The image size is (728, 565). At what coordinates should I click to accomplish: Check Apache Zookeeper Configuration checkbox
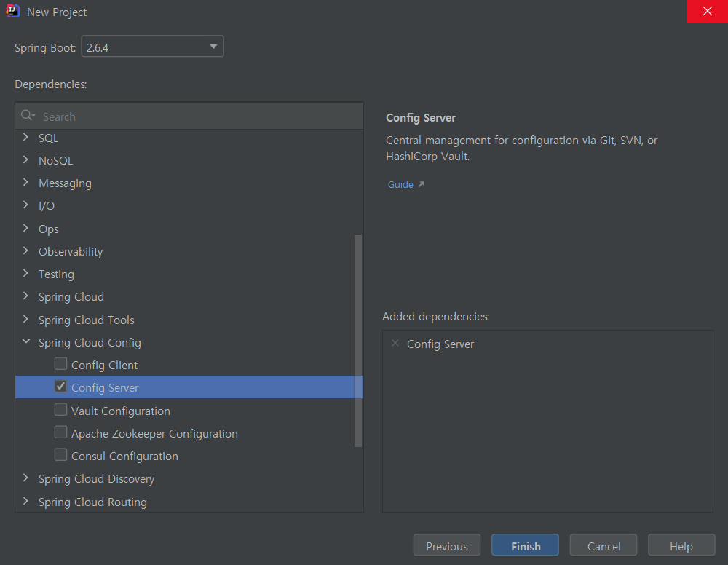tap(61, 432)
